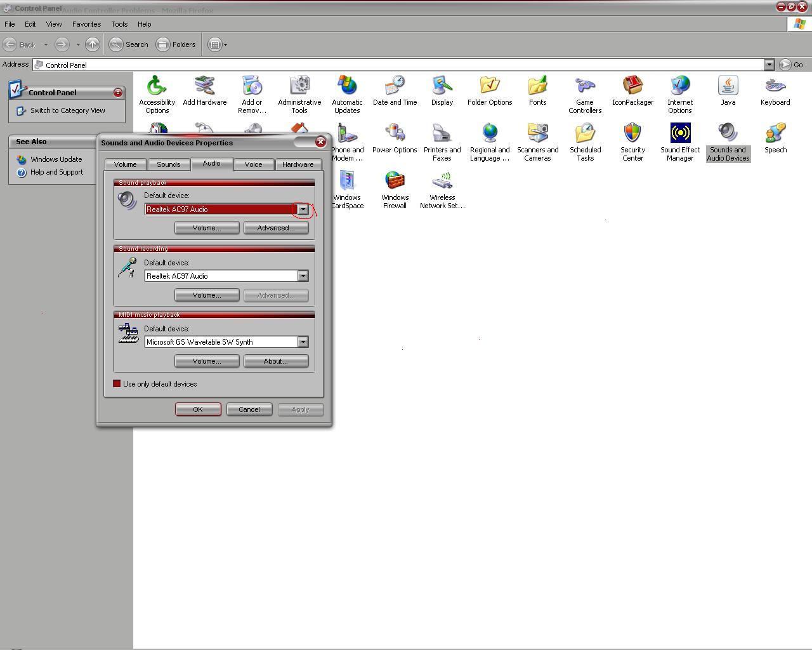The height and width of the screenshot is (650, 812).
Task: Switch to the Sounds tab
Action: [x=169, y=164]
